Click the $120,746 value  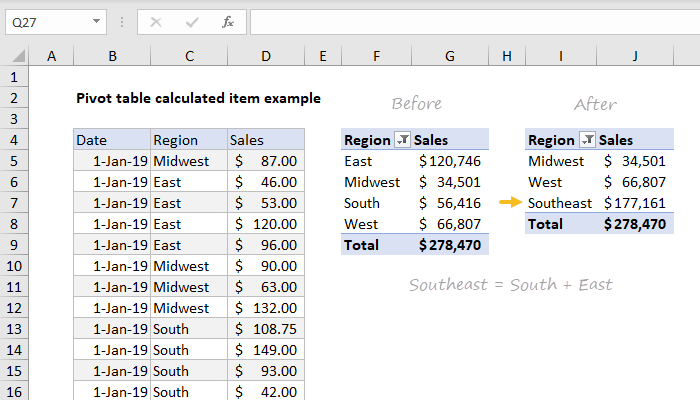(x=450, y=161)
